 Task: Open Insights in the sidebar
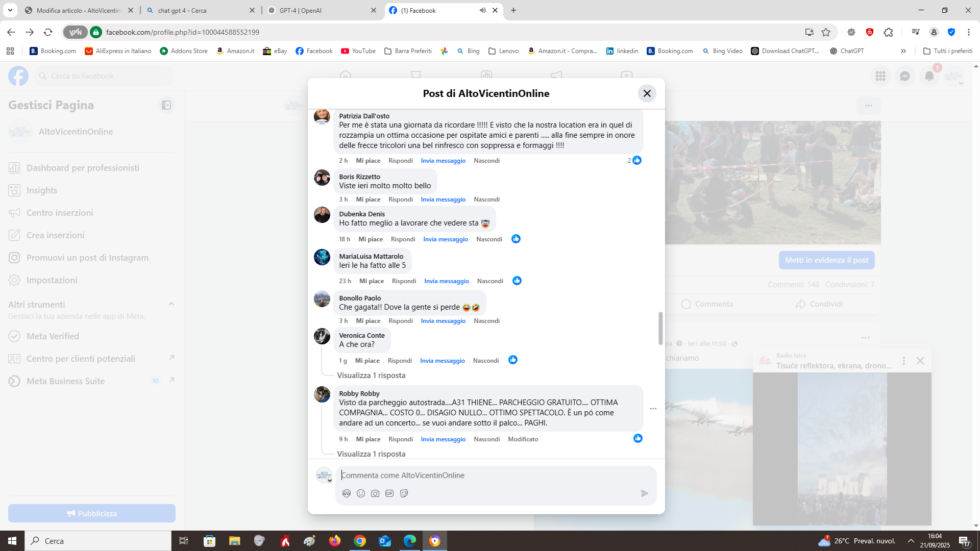92,190
